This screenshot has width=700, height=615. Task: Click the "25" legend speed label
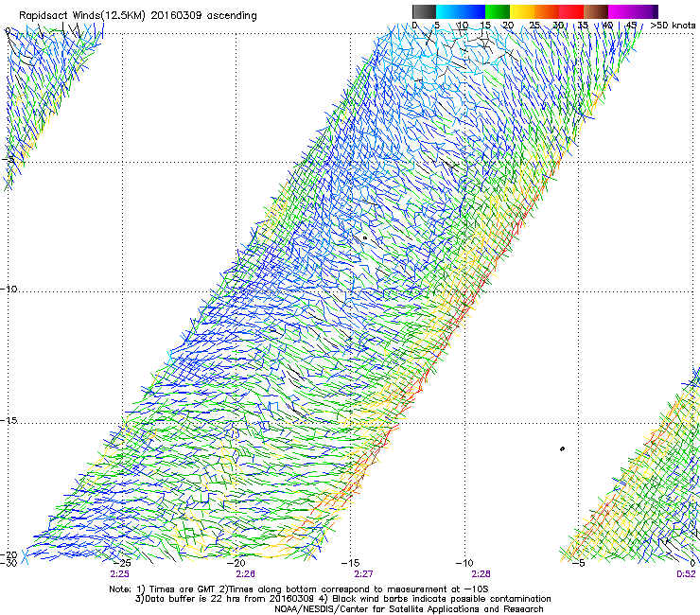(534, 26)
